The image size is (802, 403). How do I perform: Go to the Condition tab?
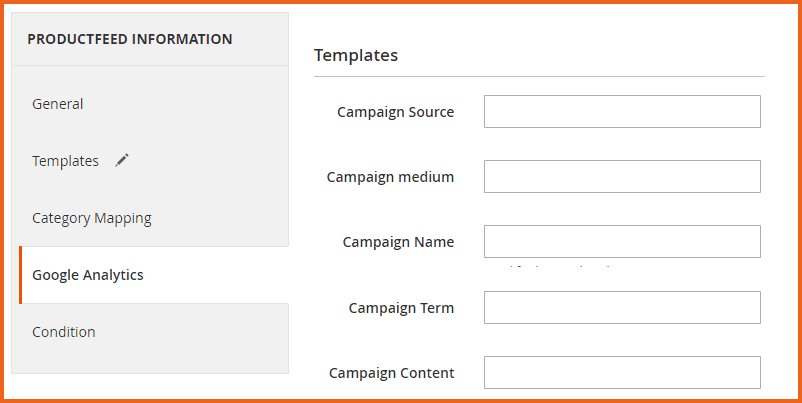[x=64, y=332]
